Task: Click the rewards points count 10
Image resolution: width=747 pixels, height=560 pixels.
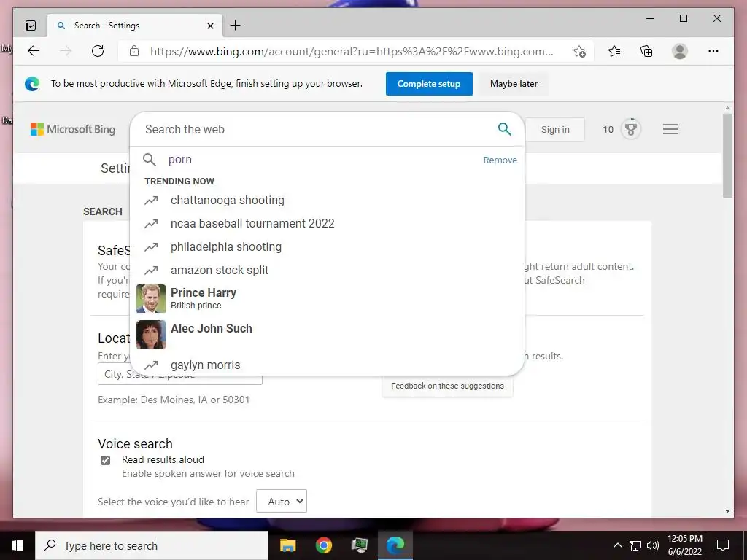Action: (x=608, y=130)
